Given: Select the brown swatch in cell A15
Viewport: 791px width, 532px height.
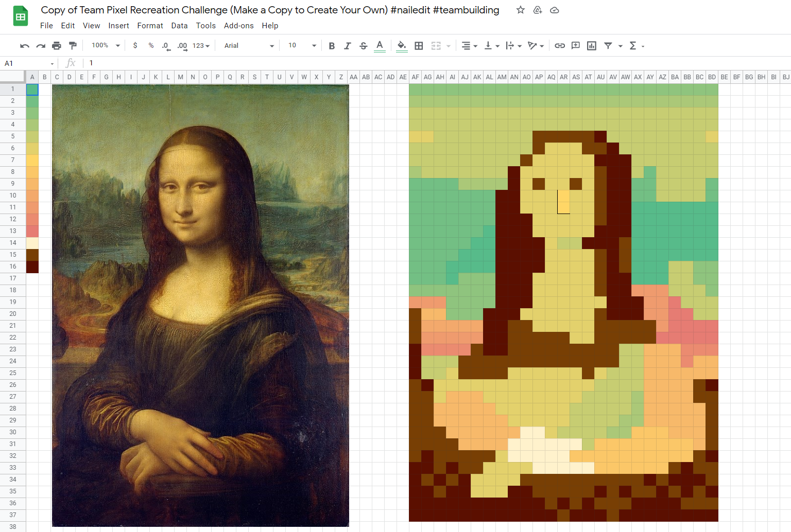Looking at the screenshot, I should 32,255.
